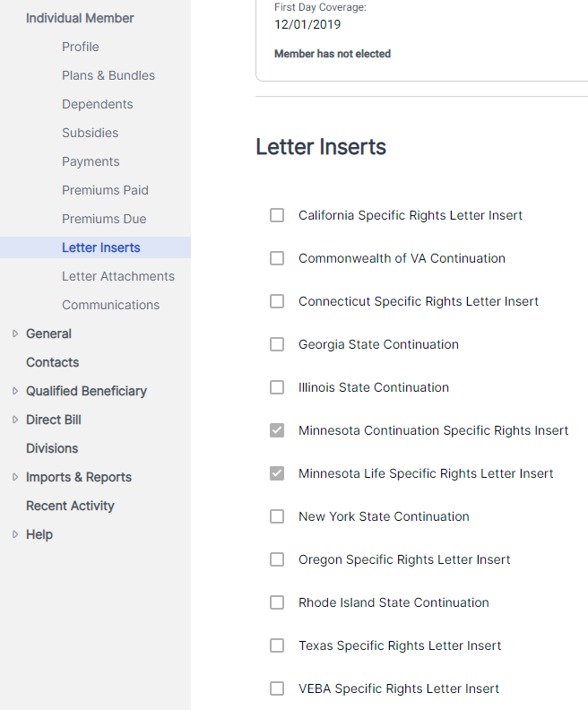Select the Texas Specific Rights Letter Insert checkbox
Viewport: 588px width, 710px height.
click(x=277, y=645)
